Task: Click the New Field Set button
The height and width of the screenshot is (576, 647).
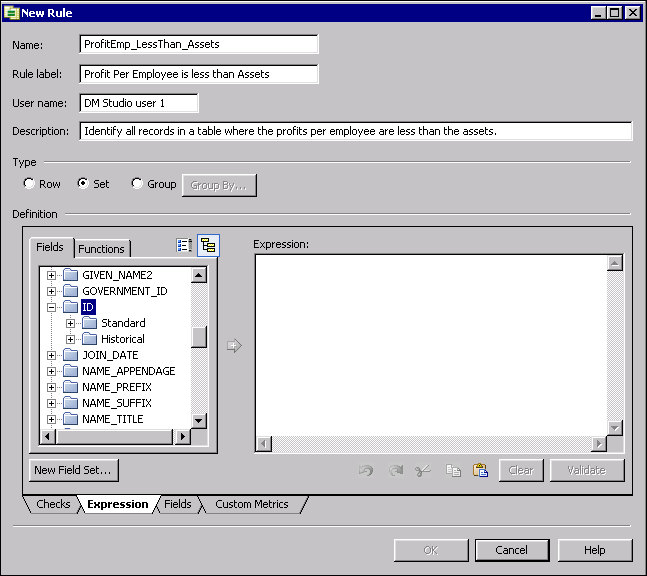Action: click(x=73, y=470)
